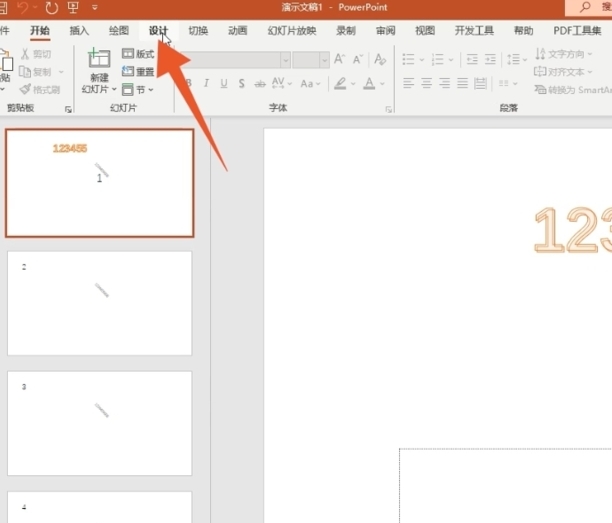Click the Reset (重置) slide button

click(x=138, y=71)
